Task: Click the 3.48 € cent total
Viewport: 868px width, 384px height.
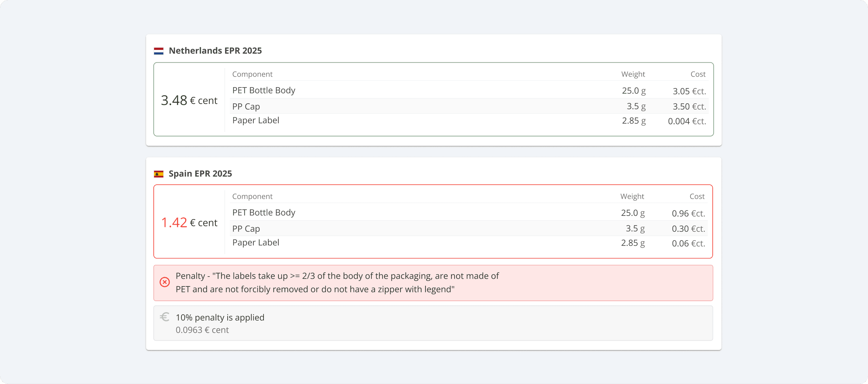Action: pos(189,100)
